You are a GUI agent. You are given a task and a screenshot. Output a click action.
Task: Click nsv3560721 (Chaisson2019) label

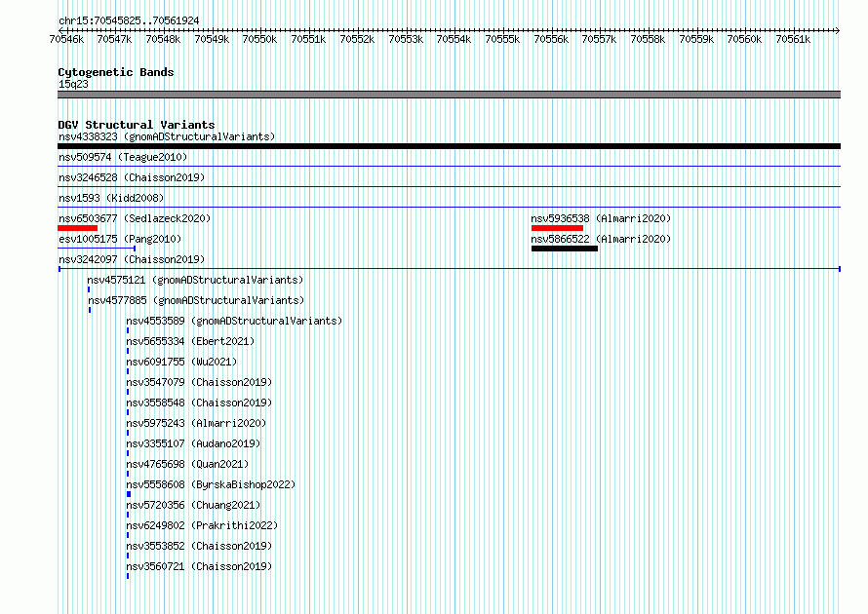coord(199,566)
